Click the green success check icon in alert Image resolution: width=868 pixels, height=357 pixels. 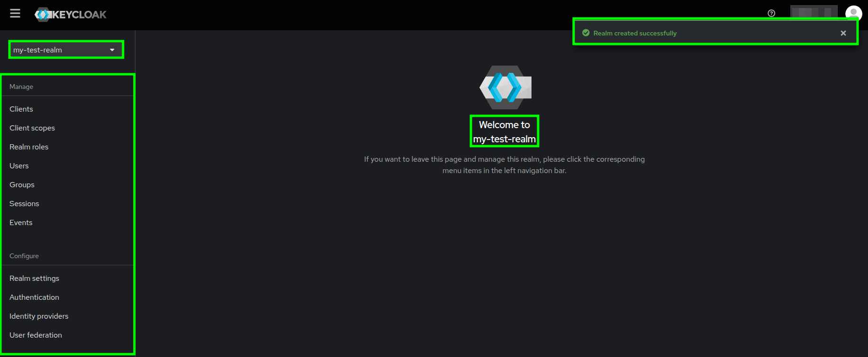[x=586, y=33]
